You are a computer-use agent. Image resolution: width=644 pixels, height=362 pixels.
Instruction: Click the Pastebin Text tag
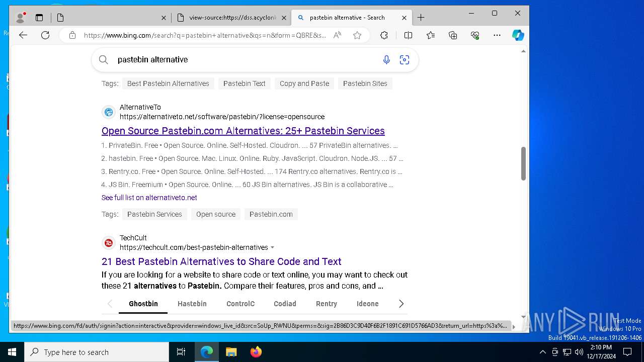point(245,83)
